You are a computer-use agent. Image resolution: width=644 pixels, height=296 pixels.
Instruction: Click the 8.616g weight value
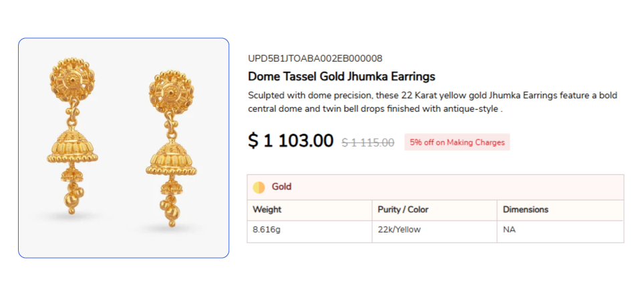267,230
